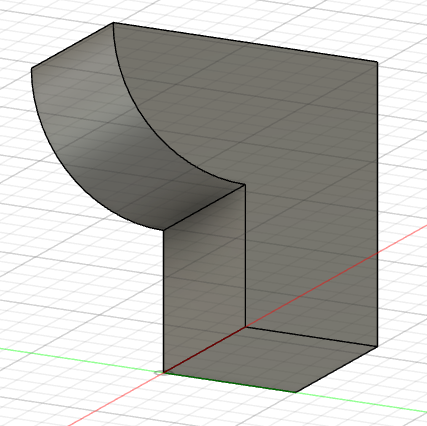Click the far-left vertex of the curved face
This screenshot has height=426, width=427.
(x=31, y=68)
